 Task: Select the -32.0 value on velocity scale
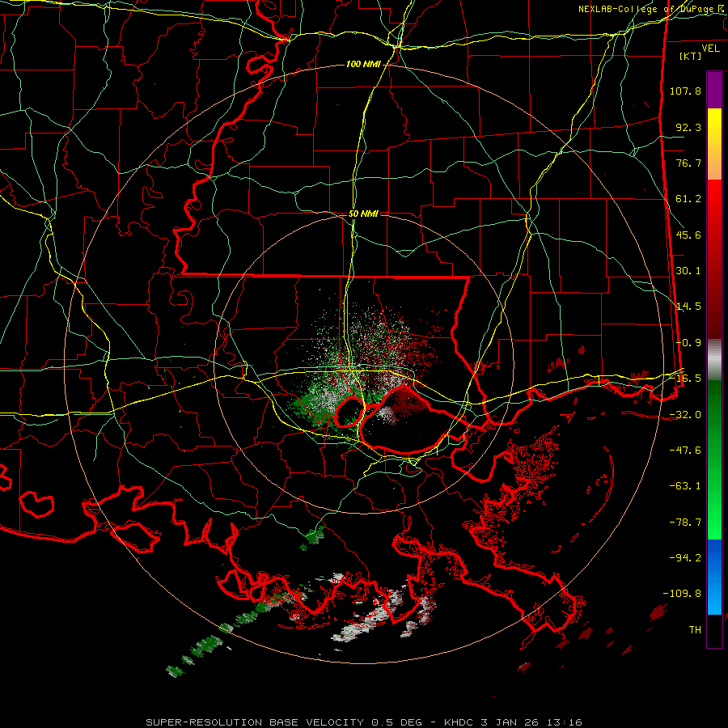(685, 415)
